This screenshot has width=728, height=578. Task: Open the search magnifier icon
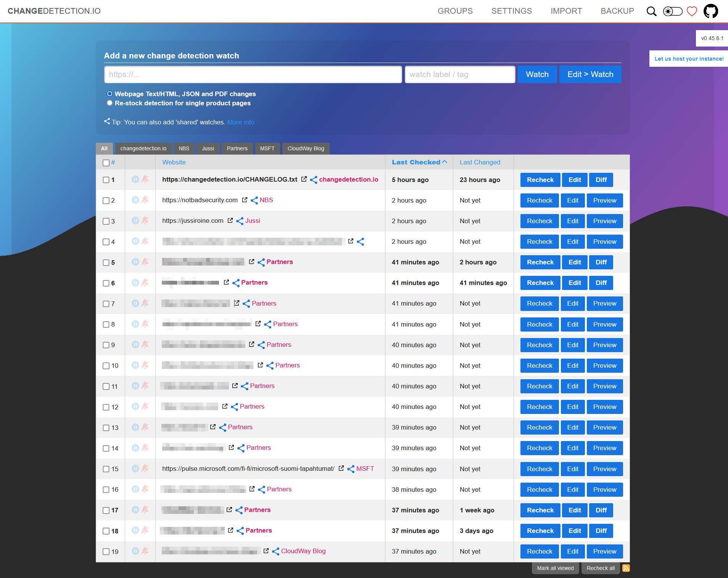pos(652,11)
